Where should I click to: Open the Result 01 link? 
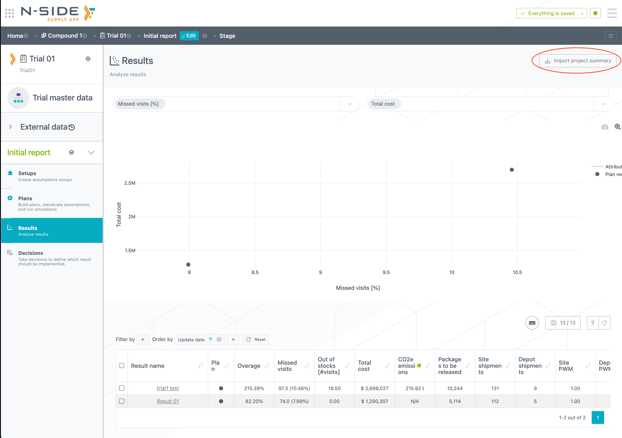click(167, 401)
